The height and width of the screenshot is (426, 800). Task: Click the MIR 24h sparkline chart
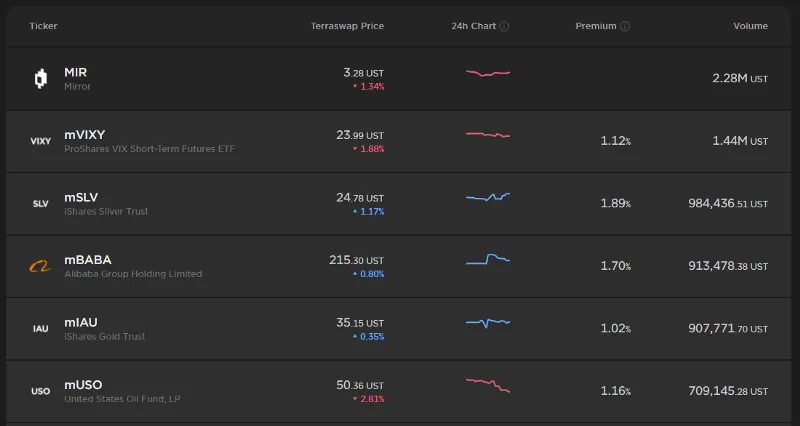click(488, 73)
